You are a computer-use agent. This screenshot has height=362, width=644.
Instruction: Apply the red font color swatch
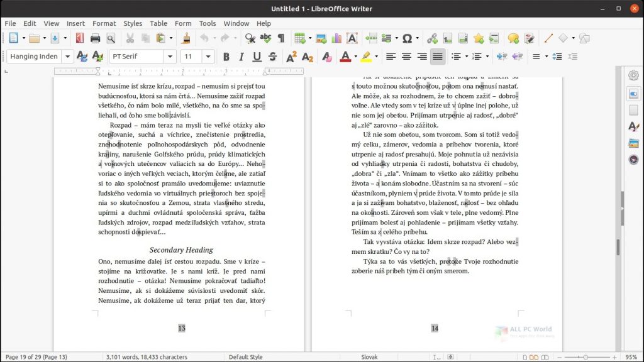pyautogui.click(x=345, y=57)
